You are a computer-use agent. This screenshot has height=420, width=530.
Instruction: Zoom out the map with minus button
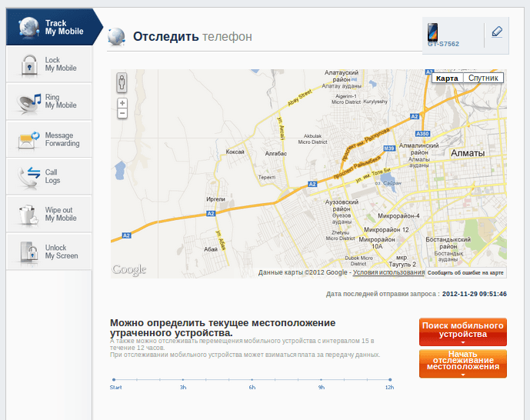(x=122, y=113)
